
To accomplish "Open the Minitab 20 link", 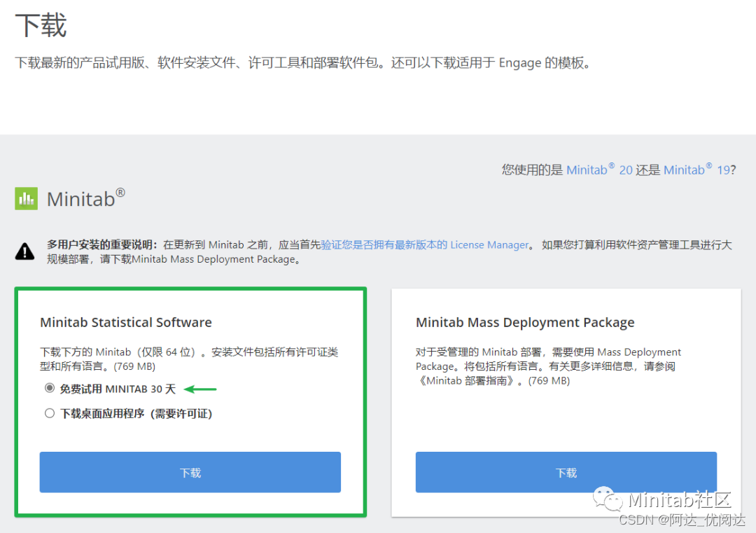I will click(x=599, y=169).
